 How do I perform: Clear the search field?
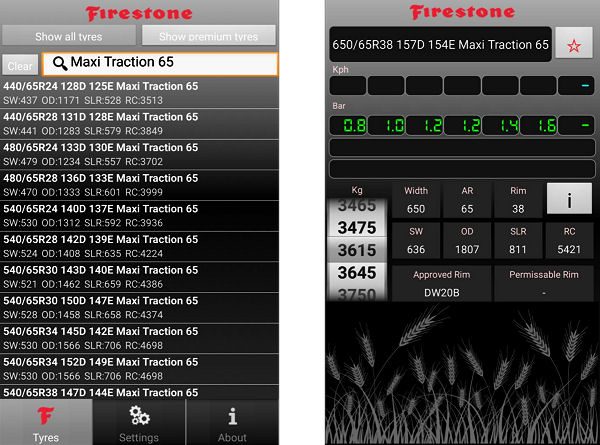20,65
